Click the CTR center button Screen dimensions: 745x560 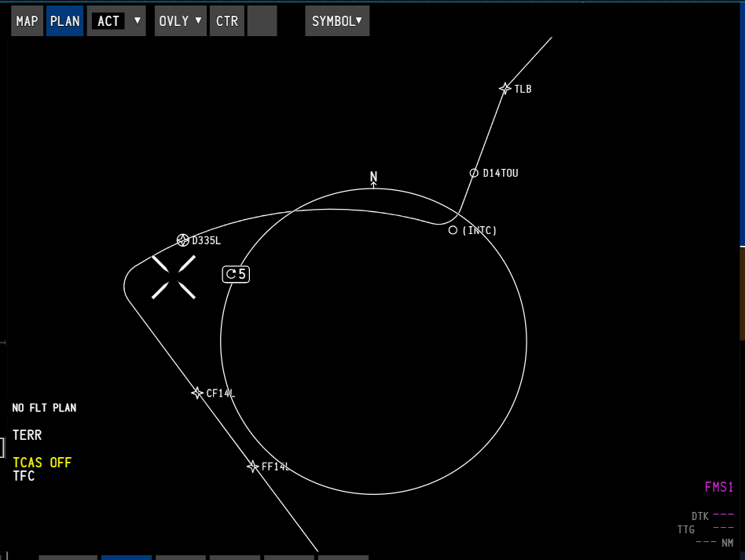227,21
